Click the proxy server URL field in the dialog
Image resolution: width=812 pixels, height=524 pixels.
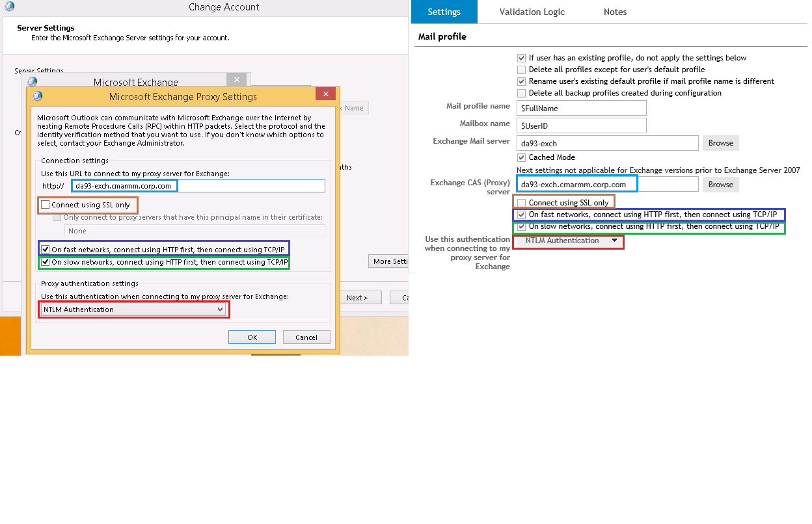point(198,186)
